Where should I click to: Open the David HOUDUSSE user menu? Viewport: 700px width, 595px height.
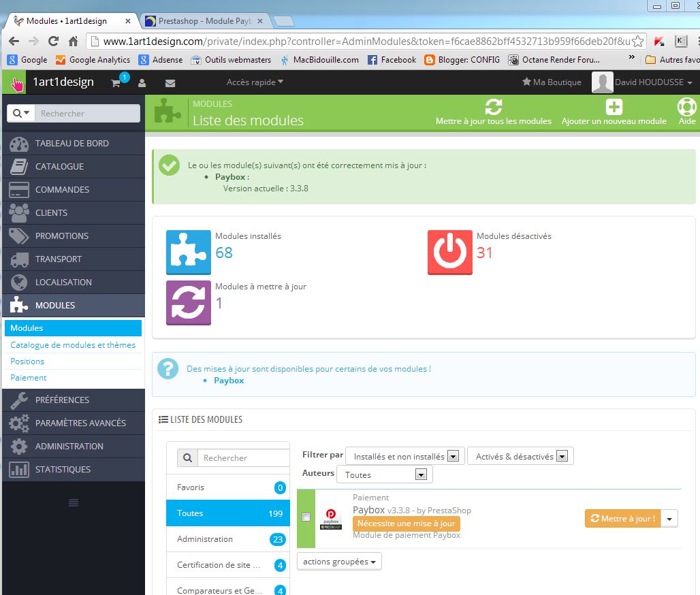[x=654, y=82]
